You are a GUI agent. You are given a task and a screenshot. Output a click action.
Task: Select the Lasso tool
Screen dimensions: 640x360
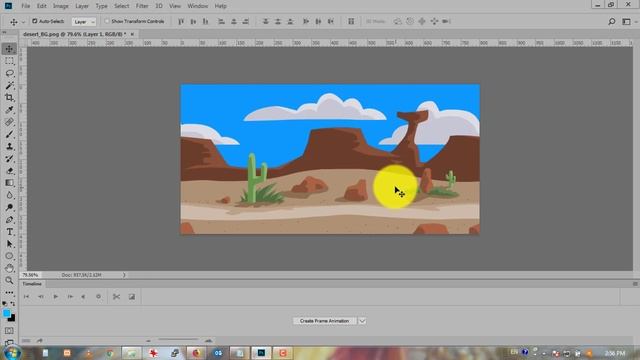[9, 73]
